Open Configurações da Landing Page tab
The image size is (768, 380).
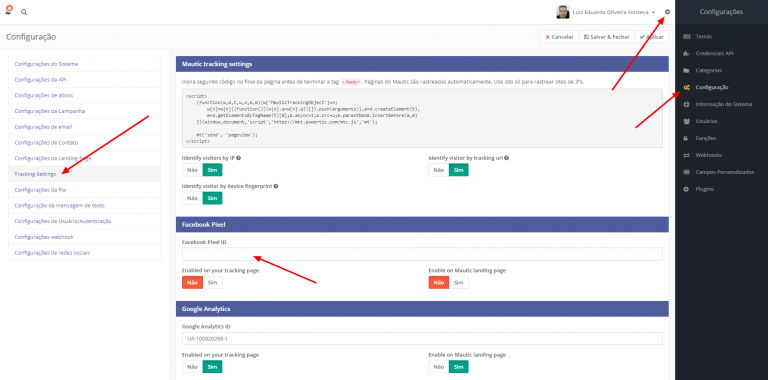coord(84,158)
